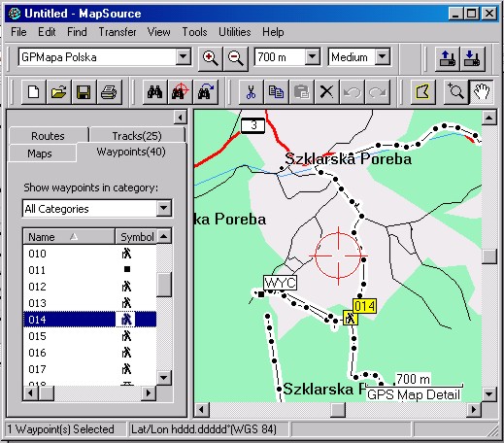Open the Tools menu
Viewport: 504px width, 443px height.
(194, 32)
